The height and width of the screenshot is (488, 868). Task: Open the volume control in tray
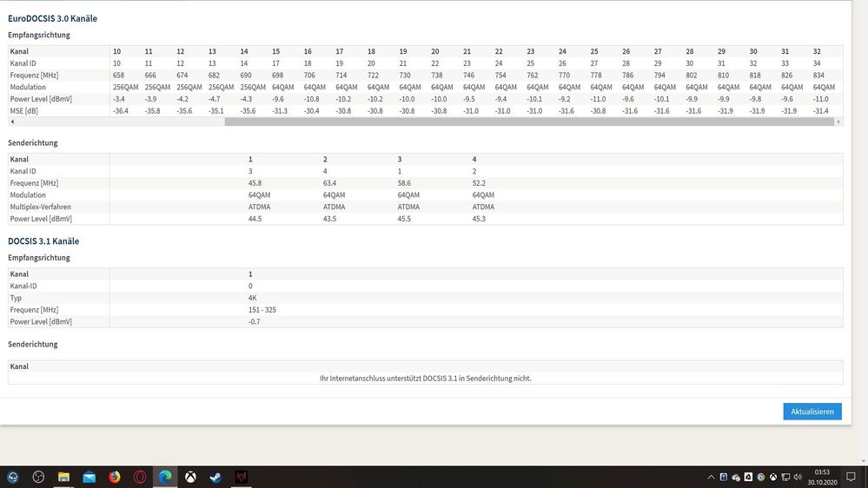(x=798, y=477)
